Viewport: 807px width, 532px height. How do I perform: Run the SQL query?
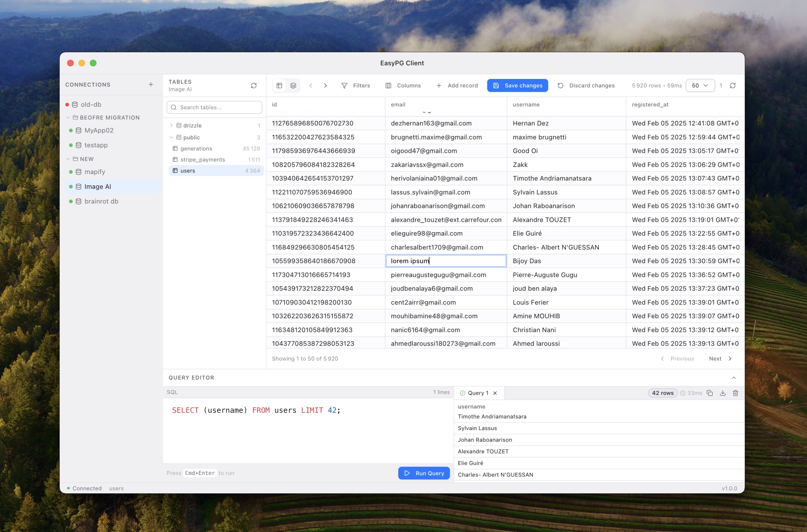tap(424, 473)
